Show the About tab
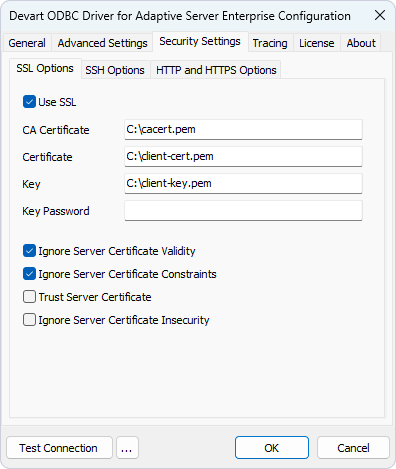396x469 pixels. [361, 43]
